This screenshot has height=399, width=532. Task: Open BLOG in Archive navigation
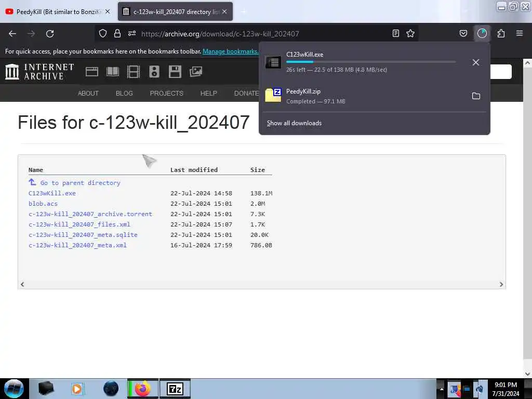124,94
